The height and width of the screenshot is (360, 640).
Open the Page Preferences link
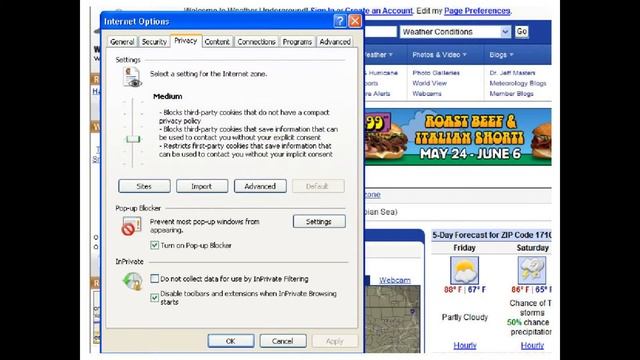click(x=477, y=11)
